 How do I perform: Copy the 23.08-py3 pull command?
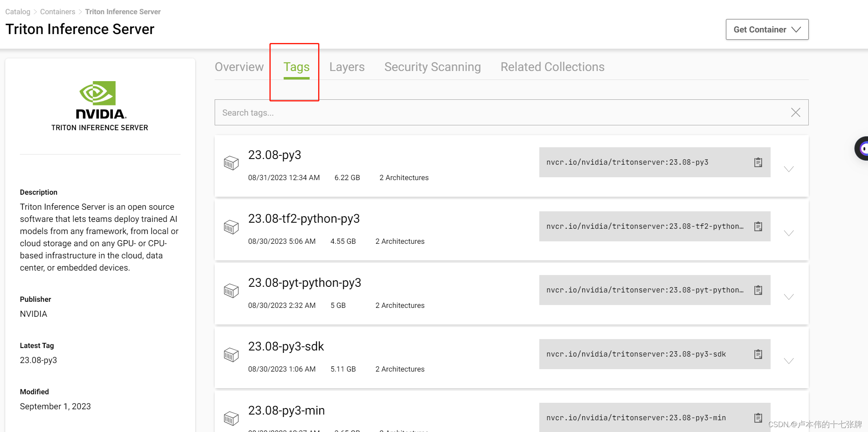(x=758, y=162)
